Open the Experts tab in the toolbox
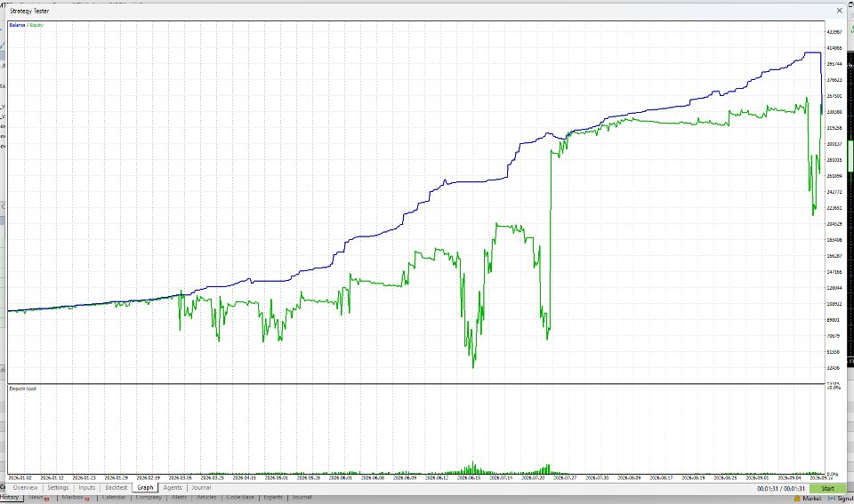854x504 pixels. 273,498
